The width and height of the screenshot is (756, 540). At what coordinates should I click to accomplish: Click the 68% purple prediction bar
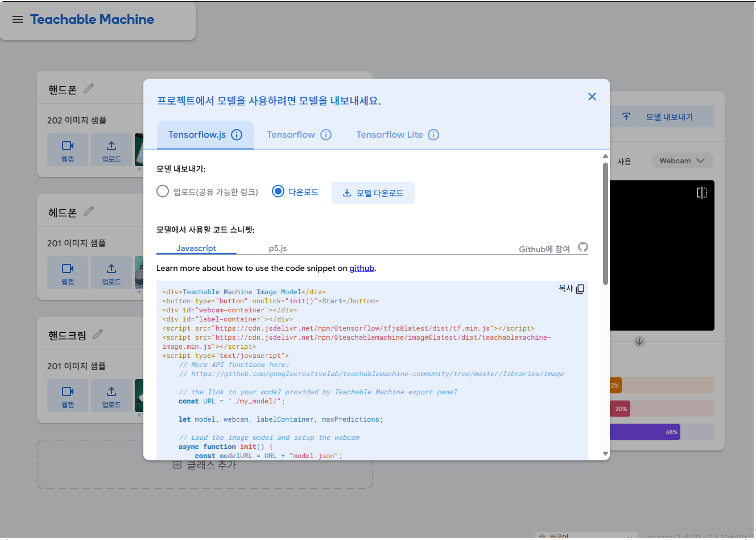[x=645, y=432]
